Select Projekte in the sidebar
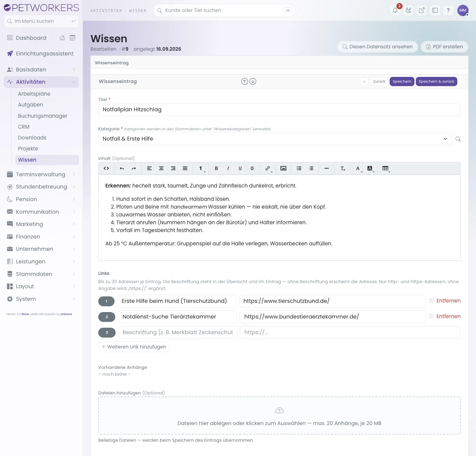Image resolution: width=476 pixels, height=456 pixels. 28,149
